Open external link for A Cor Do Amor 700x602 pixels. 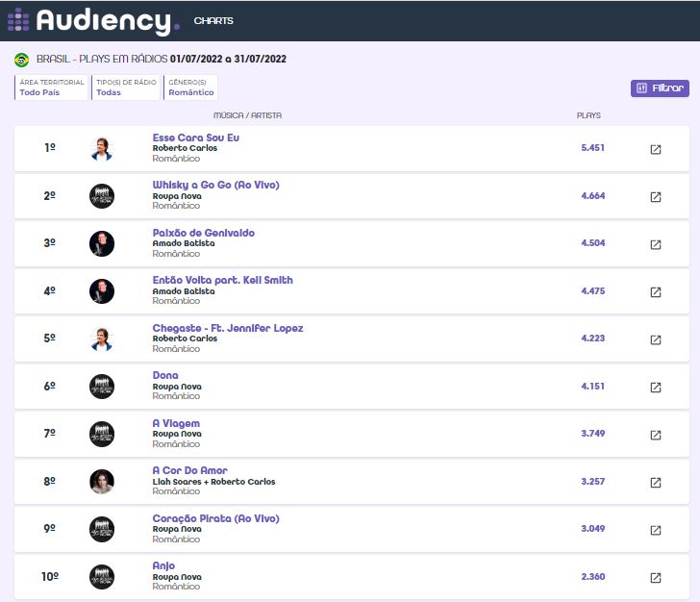pos(656,483)
